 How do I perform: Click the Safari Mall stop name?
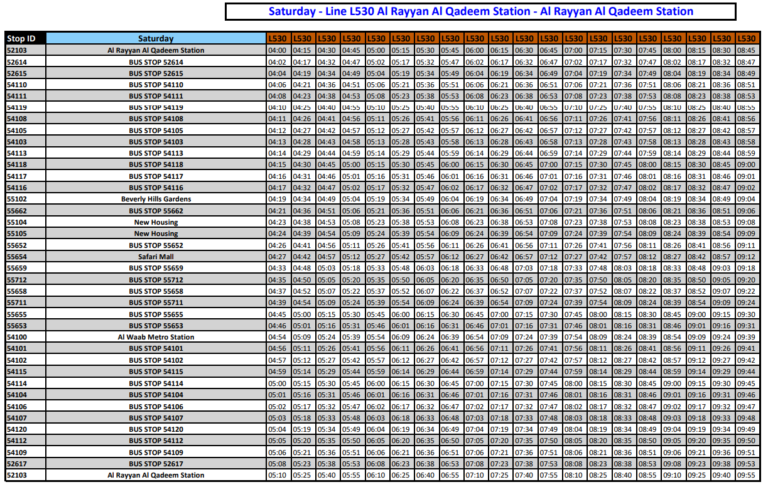click(156, 256)
